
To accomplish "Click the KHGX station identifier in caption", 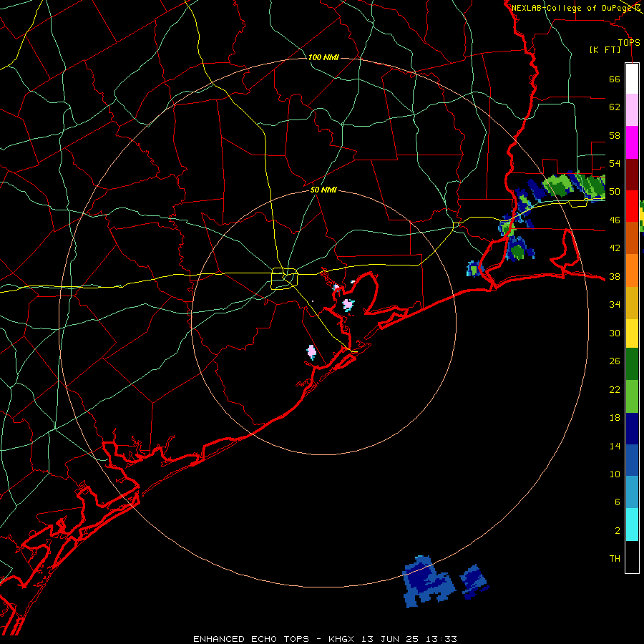I will [x=341, y=639].
